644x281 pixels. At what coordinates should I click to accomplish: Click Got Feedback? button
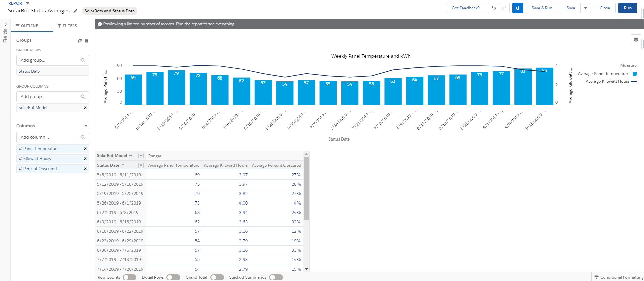tap(465, 8)
